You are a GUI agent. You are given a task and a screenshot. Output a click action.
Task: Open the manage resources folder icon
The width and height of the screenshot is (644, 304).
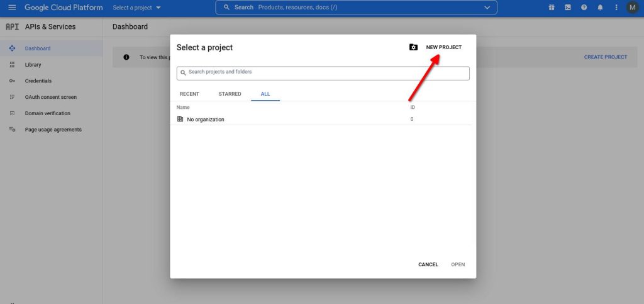(413, 47)
